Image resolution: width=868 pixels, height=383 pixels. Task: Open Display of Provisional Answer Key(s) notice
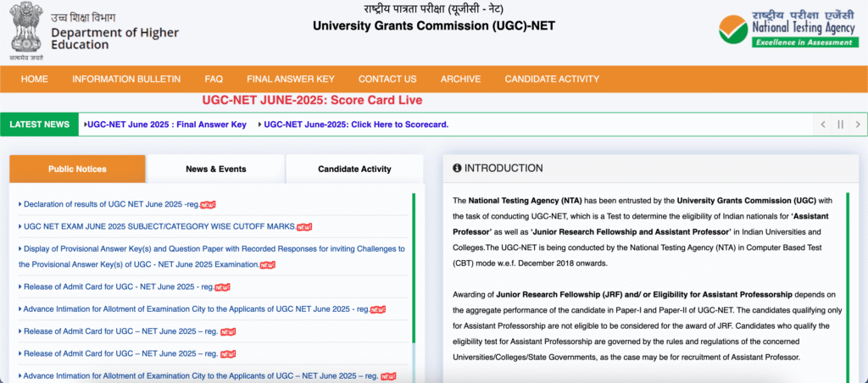(x=211, y=257)
